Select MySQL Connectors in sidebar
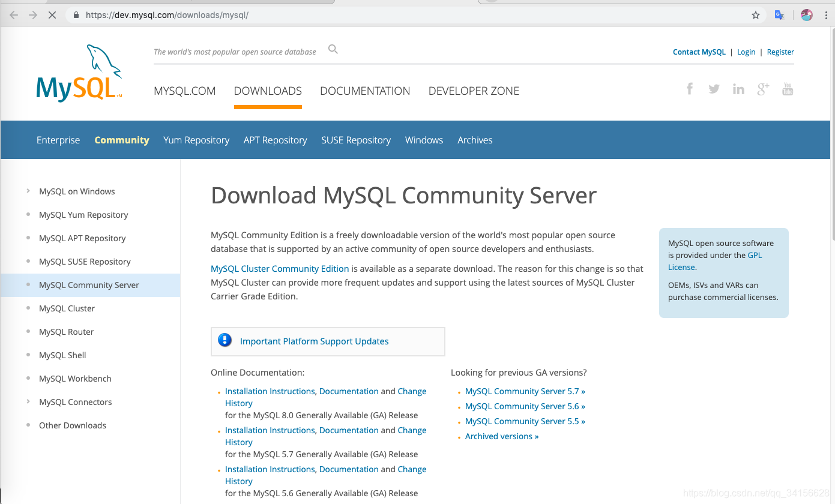The image size is (835, 504). [x=75, y=402]
